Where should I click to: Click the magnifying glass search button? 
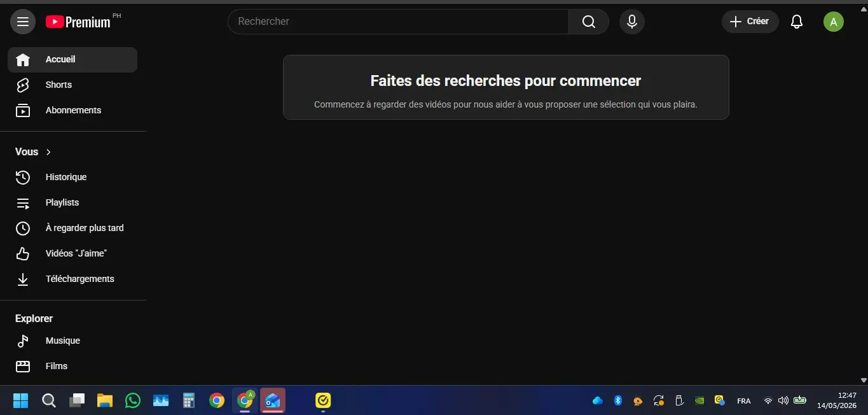pos(589,22)
